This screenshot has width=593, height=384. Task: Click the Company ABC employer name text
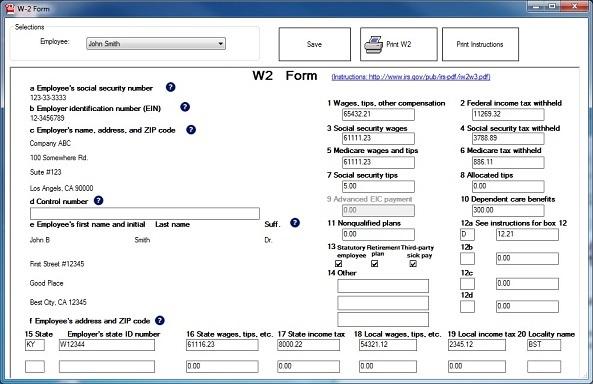(50, 143)
